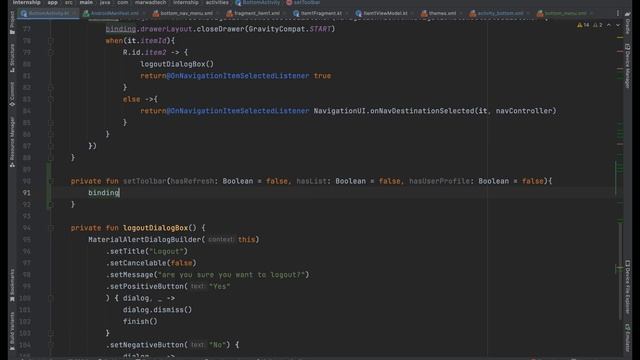This screenshot has width=640, height=360.
Task: Collapse the when block at line 78
Action: [51, 41]
